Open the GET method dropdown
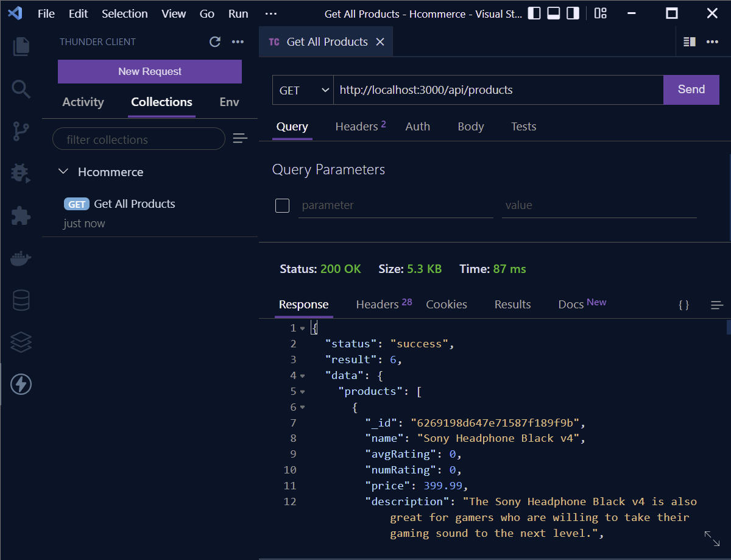The height and width of the screenshot is (560, 731). [303, 90]
